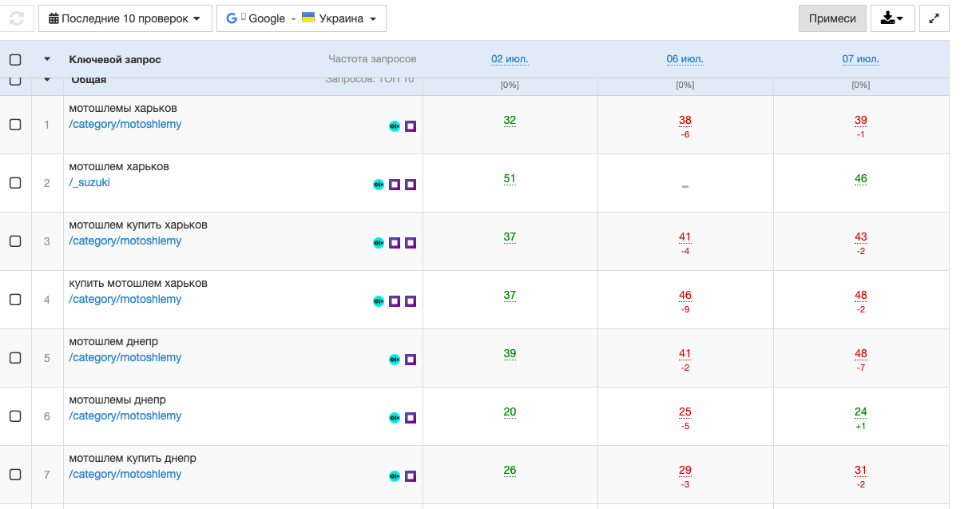Click purple square icon in мотошлемы днепр row
The width and height of the screenshot is (980, 509).
coord(411,418)
